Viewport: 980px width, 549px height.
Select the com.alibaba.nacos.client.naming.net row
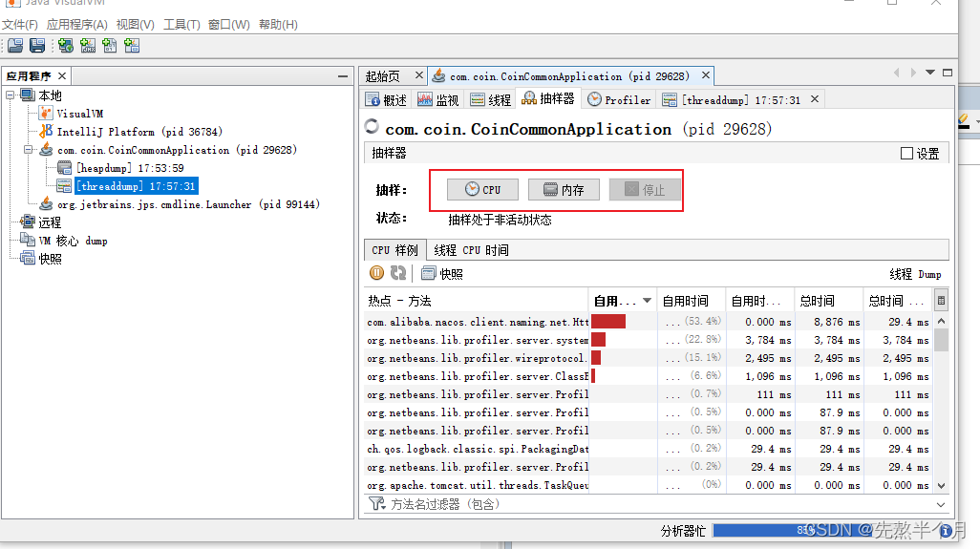(649, 322)
